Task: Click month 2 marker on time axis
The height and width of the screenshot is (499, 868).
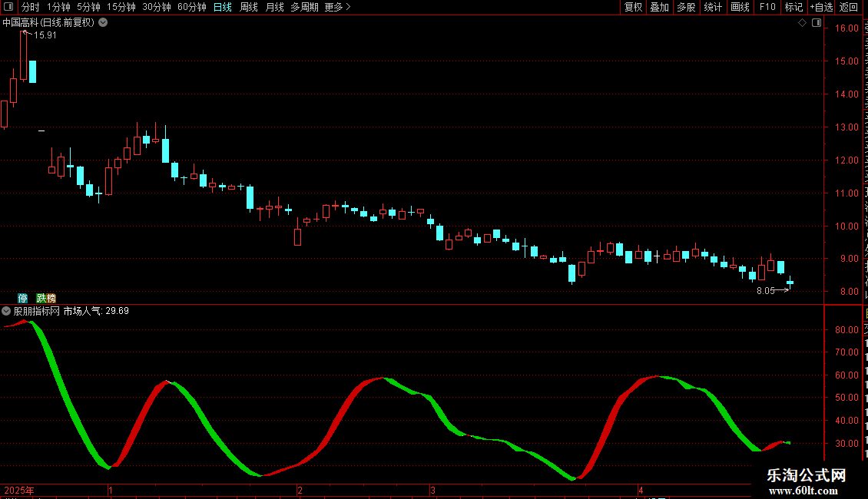Action: [300, 490]
